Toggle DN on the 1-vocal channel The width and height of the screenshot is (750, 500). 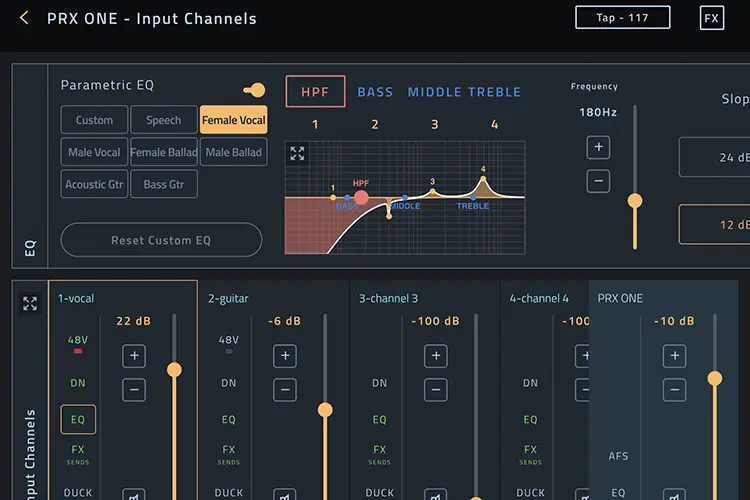(x=77, y=383)
